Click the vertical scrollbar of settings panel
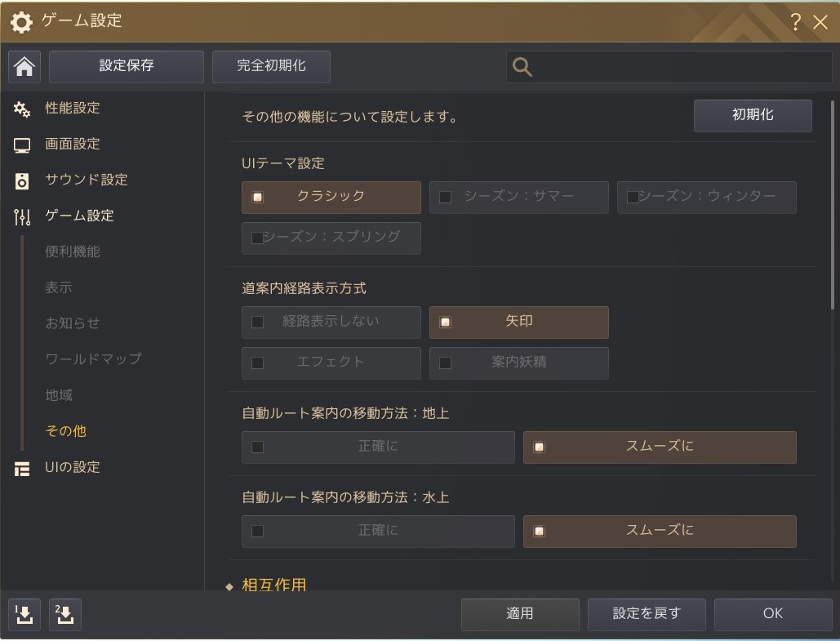The height and width of the screenshot is (641, 840). tap(832, 204)
